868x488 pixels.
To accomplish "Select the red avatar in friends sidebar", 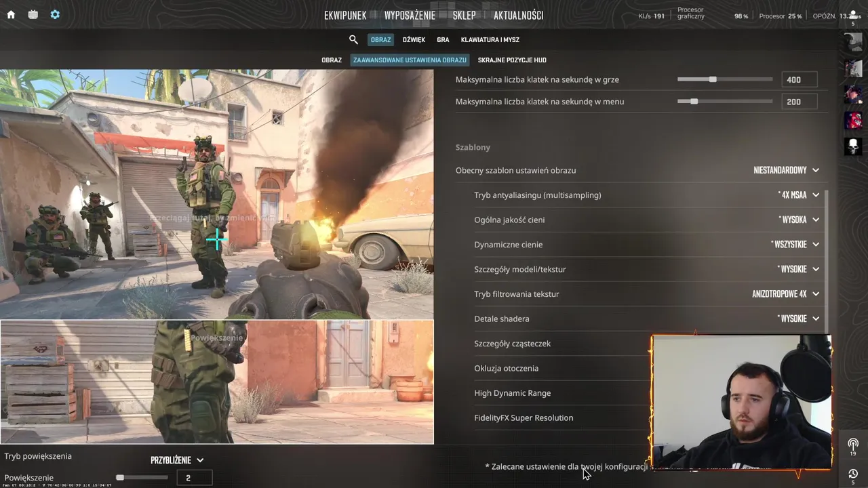I will coord(853,120).
